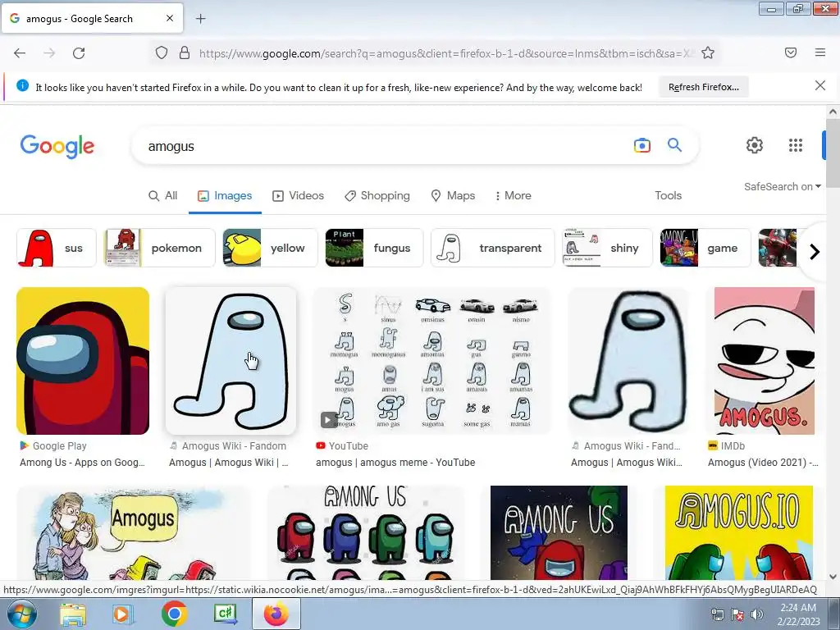Open Firefox tracking protection shield
The image size is (840, 630).
(162, 52)
